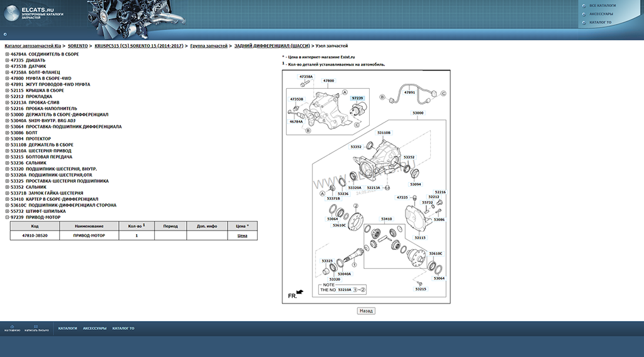Expand 53410 КАРТЕР В СБОРЕ-ДИФФЕРЕНЦИАЛ
This screenshot has width=644, height=357.
click(7, 199)
